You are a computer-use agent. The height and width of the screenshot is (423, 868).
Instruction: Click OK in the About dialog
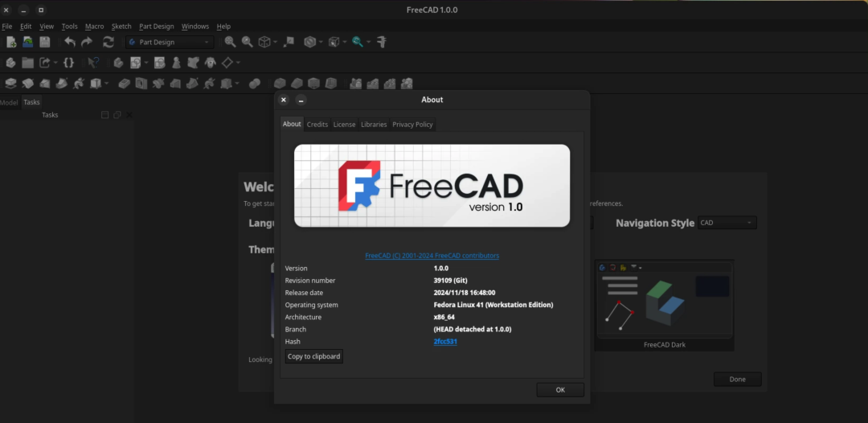(560, 390)
